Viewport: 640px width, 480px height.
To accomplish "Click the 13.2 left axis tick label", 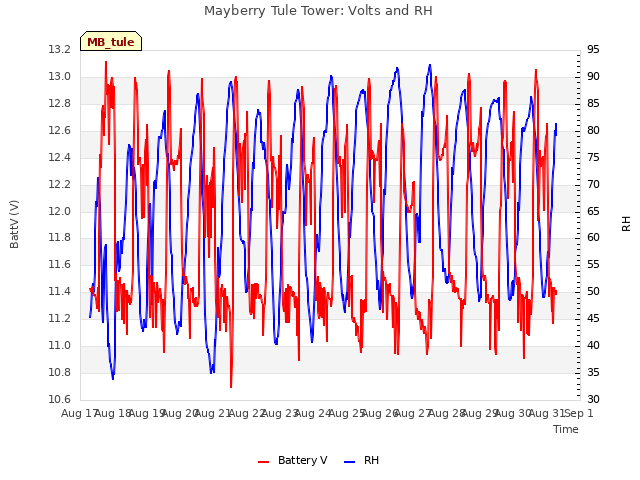I will (x=60, y=49).
